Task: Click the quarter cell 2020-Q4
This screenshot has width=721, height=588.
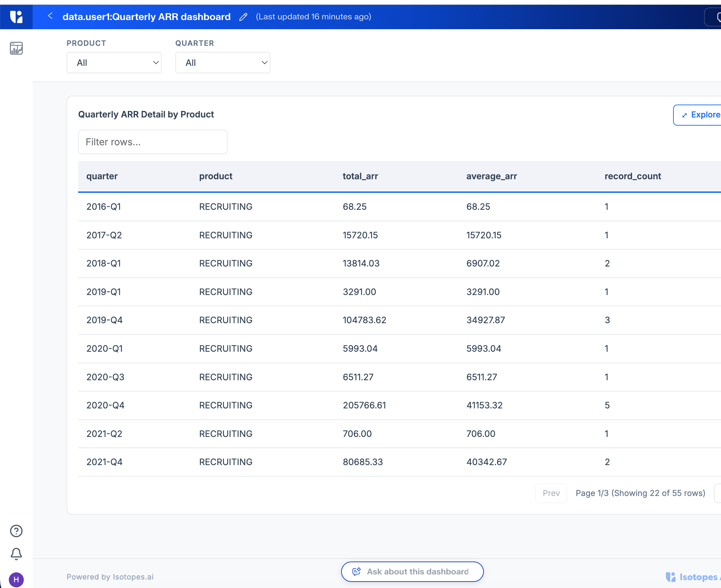Action: pyautogui.click(x=105, y=405)
